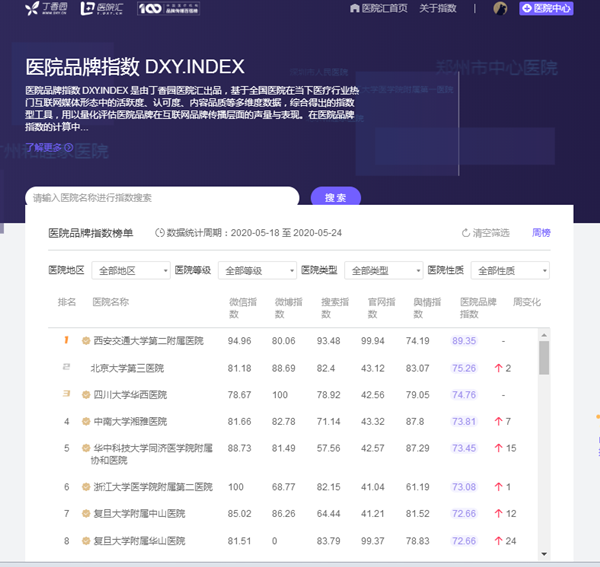The image size is (600, 567).
Task: Open the 丁香园 logo link
Action: [x=46, y=8]
